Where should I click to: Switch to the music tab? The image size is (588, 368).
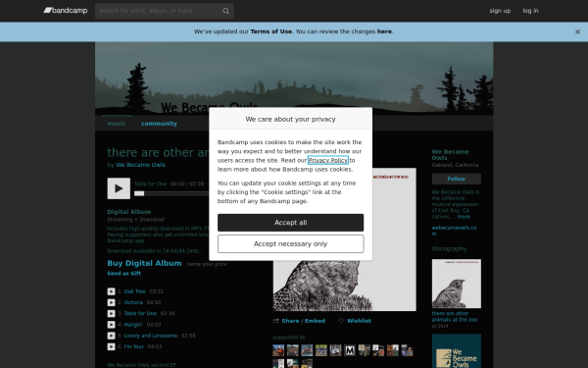click(x=117, y=124)
